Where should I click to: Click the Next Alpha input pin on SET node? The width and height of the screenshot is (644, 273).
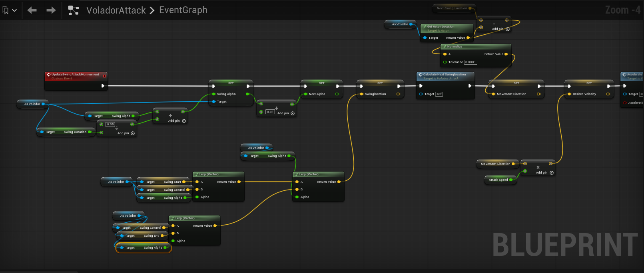tap(306, 94)
